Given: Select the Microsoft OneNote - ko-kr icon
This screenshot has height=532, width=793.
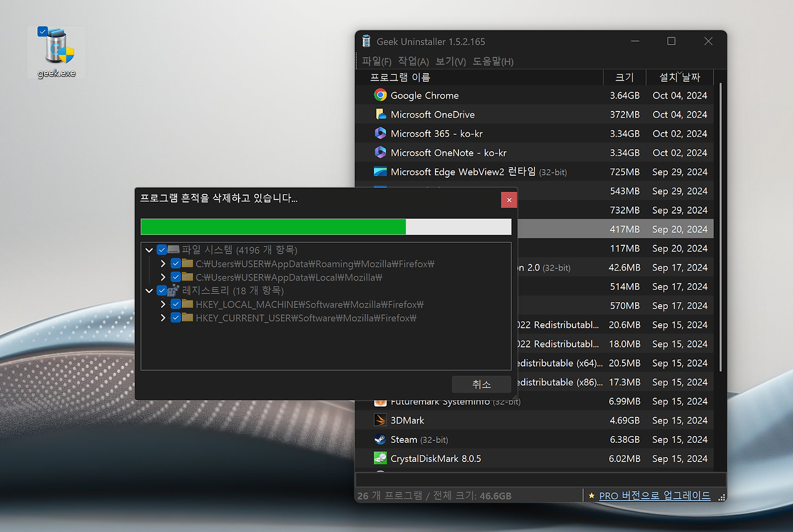Looking at the screenshot, I should (380, 152).
